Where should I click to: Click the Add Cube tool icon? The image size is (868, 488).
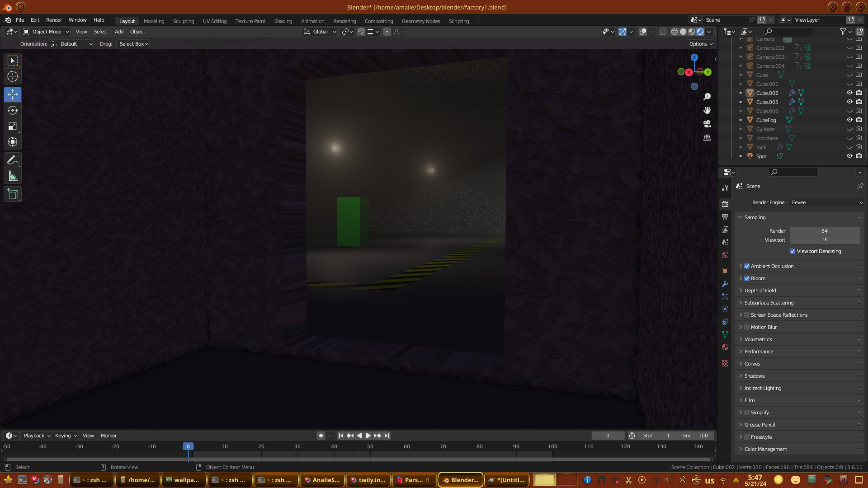(x=13, y=194)
